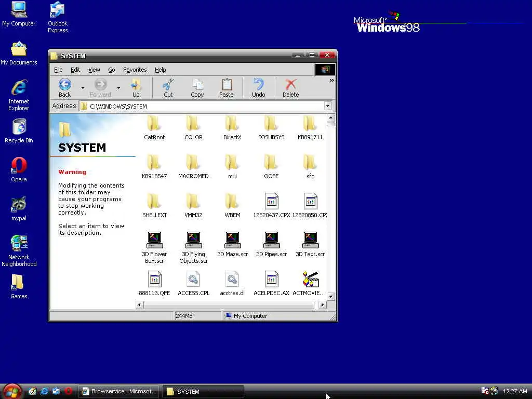The image size is (532, 399).
Task: Click the Back toolbar button
Action: (x=65, y=88)
